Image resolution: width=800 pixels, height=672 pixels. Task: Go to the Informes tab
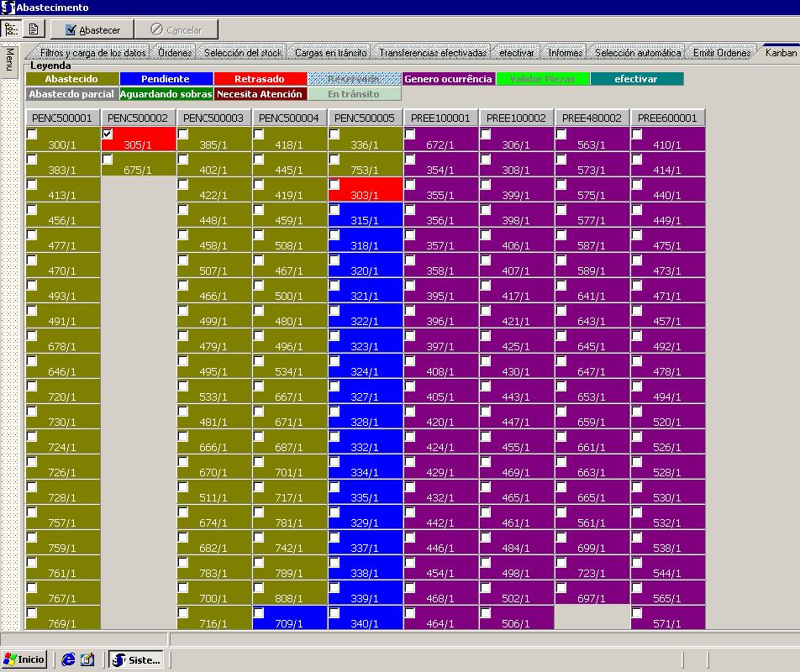click(565, 53)
